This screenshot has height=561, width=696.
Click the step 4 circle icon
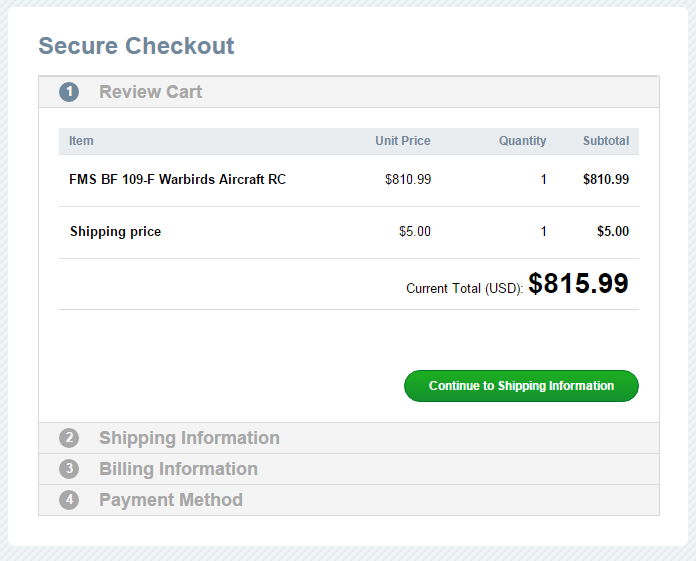tap(69, 500)
